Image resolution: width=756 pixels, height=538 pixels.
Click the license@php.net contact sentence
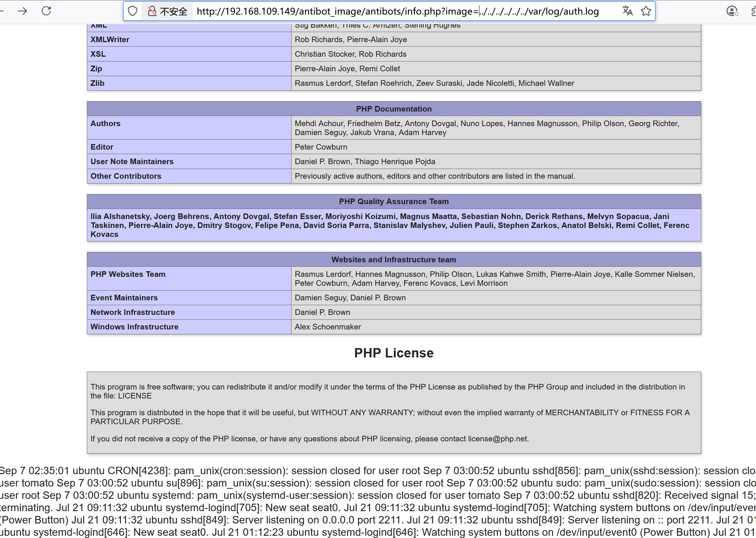click(309, 439)
